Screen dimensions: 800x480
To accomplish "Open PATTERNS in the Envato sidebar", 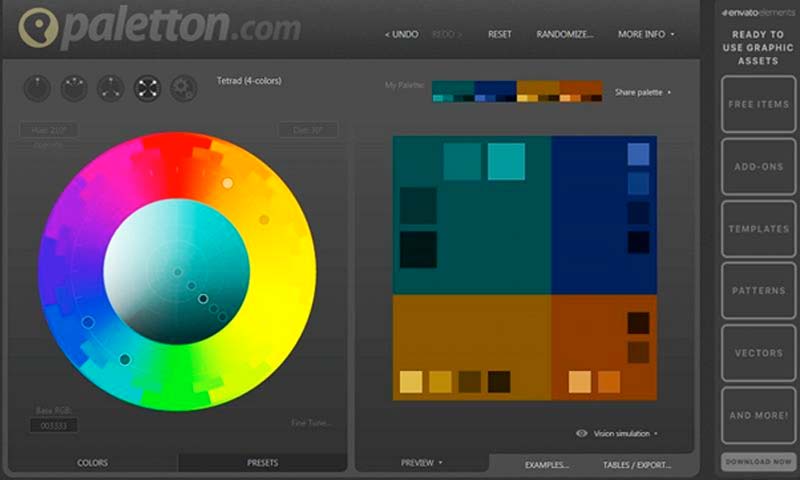I will (x=759, y=291).
